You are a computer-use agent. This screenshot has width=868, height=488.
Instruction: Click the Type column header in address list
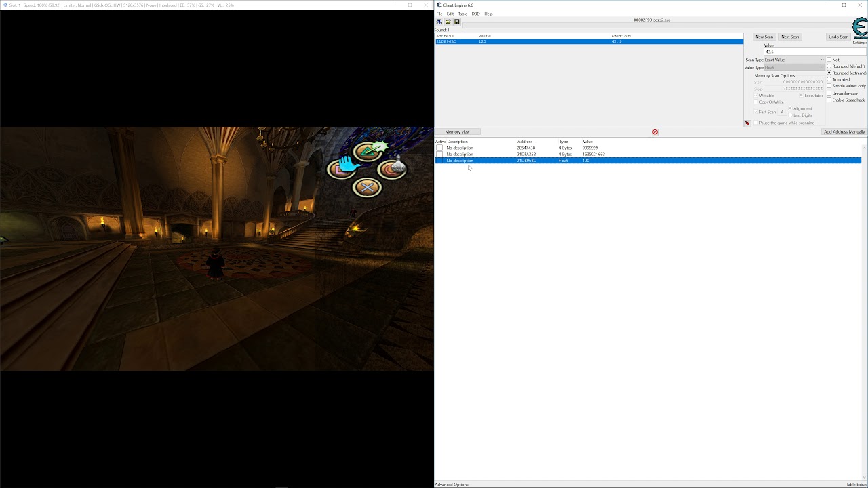tap(564, 142)
